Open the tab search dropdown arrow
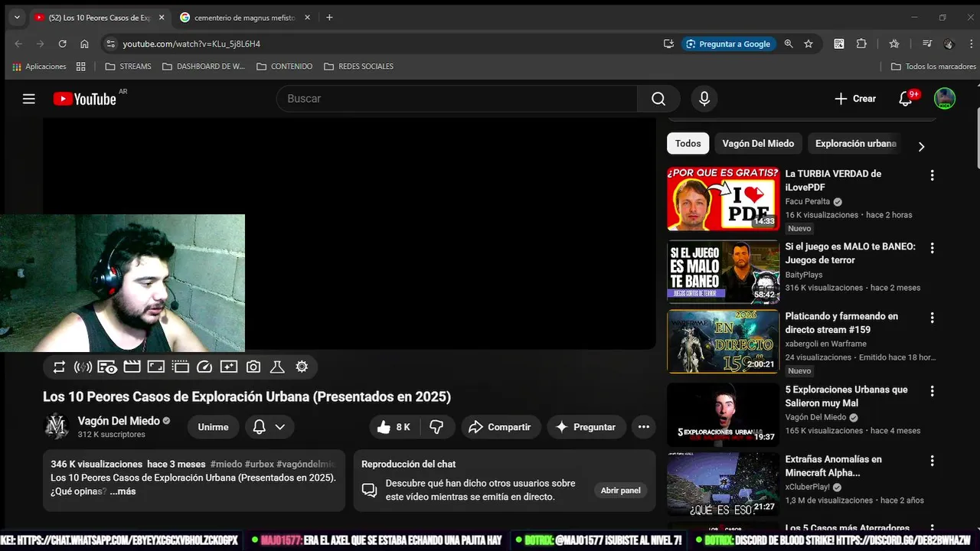The image size is (980, 551). [17, 18]
